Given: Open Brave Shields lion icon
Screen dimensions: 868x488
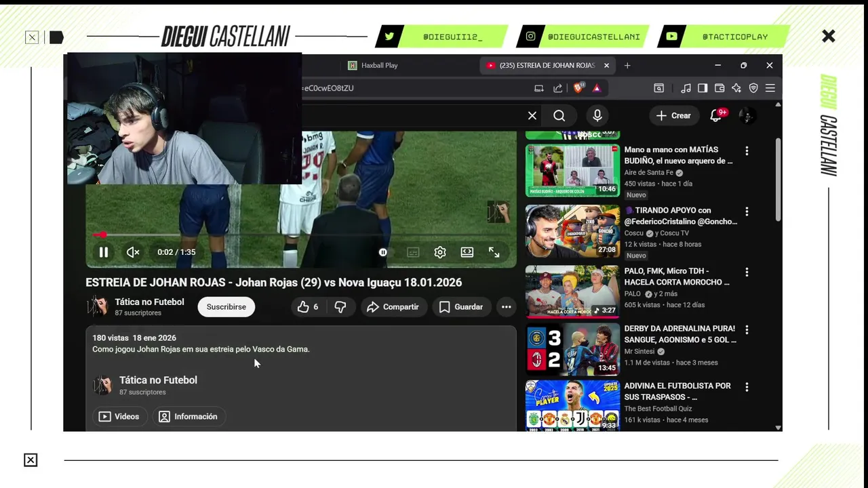Looking at the screenshot, I should pos(578,88).
